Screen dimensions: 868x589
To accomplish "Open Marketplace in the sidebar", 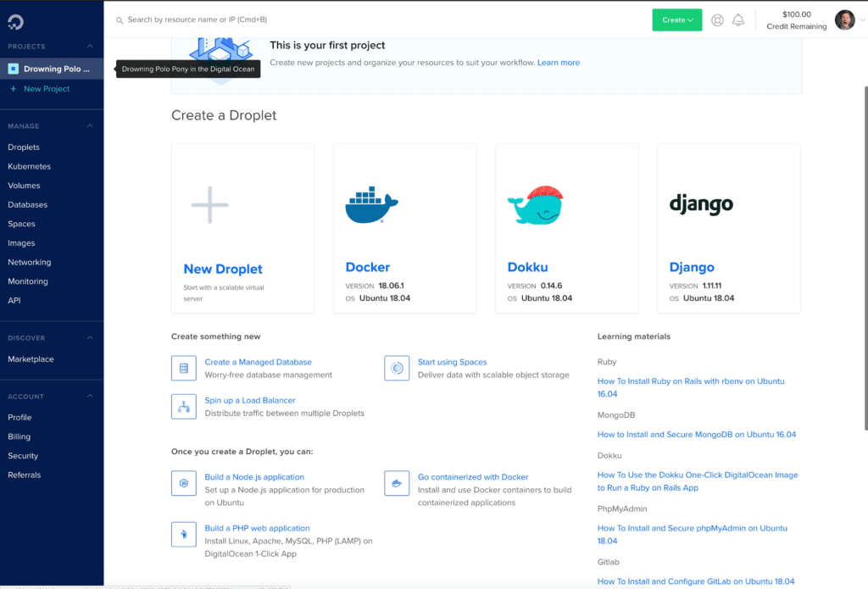I will 31,359.
